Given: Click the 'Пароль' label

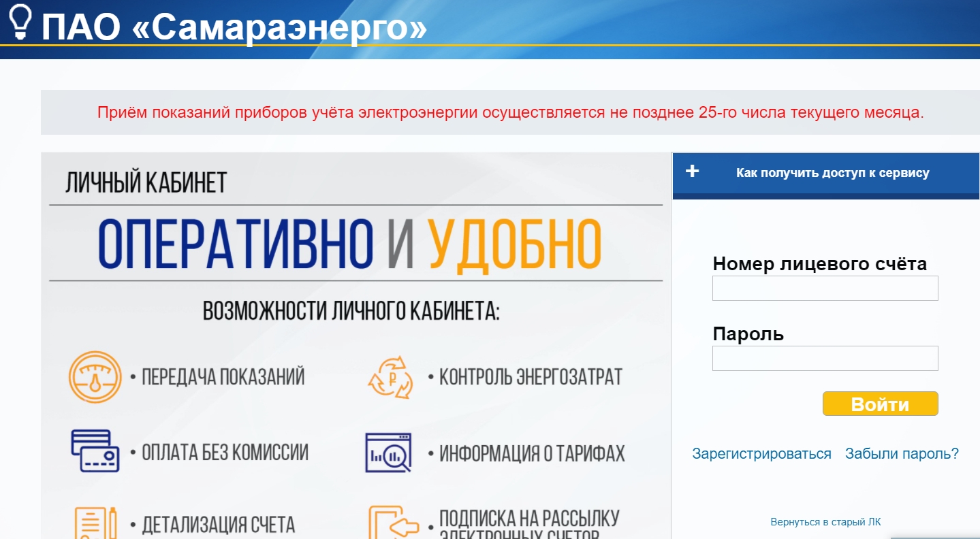Looking at the screenshot, I should click(x=748, y=334).
